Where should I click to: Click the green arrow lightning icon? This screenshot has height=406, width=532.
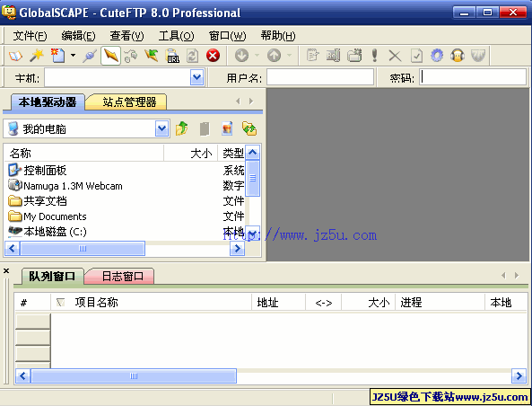152,56
